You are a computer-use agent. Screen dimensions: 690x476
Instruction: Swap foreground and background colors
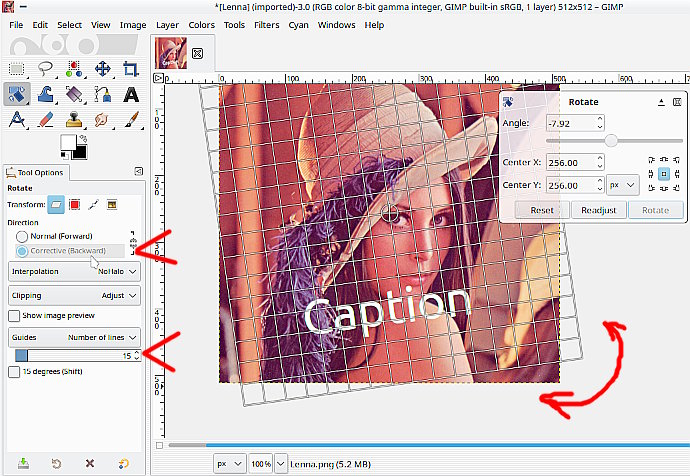pos(83,139)
